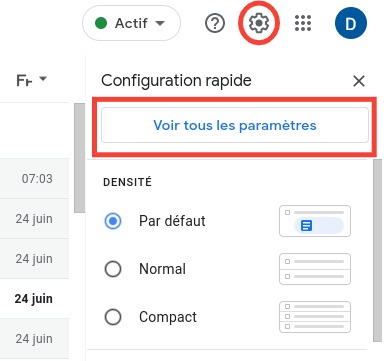Open the help question mark icon

pos(215,23)
